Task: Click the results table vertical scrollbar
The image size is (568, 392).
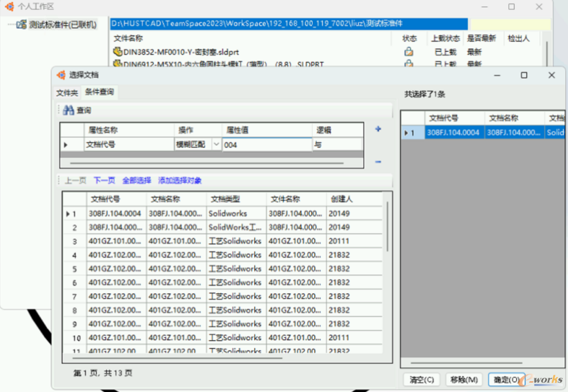Action: pyautogui.click(x=388, y=226)
